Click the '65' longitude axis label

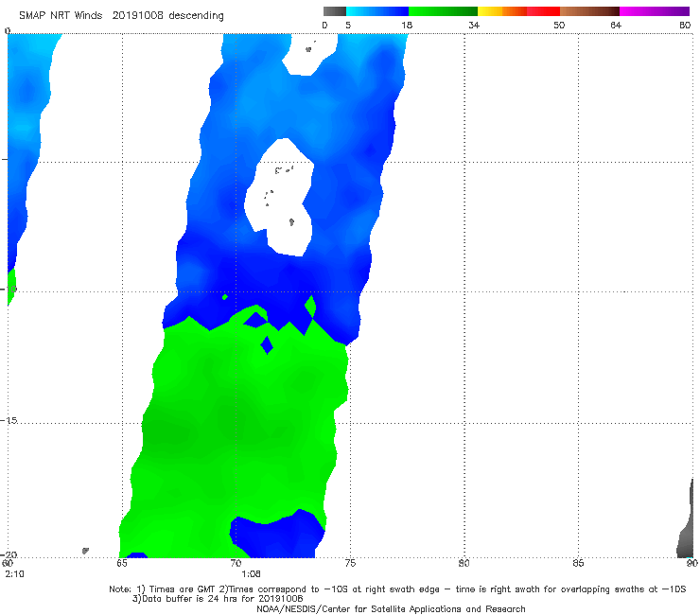(122, 563)
